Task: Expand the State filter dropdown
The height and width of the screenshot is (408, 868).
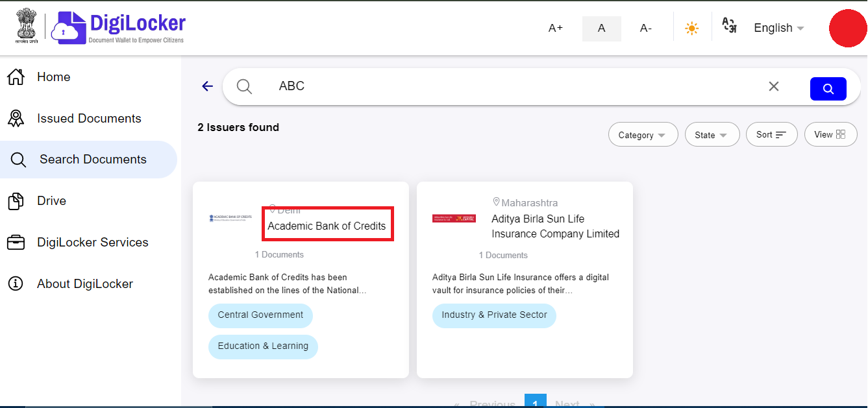Action: pyautogui.click(x=712, y=134)
